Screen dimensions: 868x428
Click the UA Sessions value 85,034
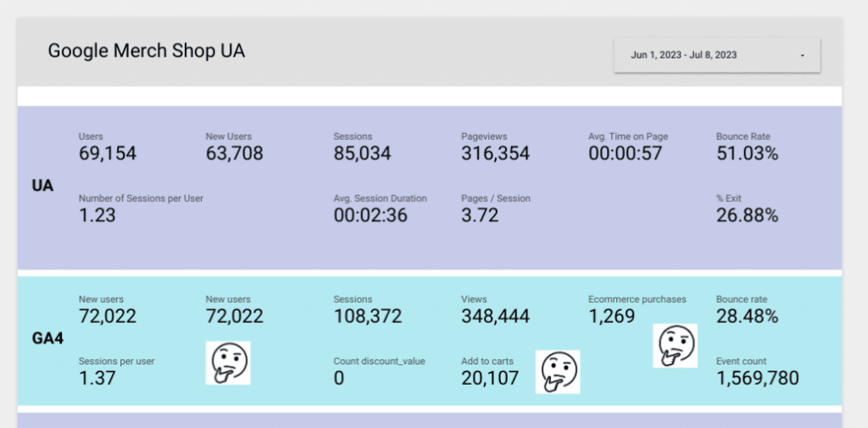pyautogui.click(x=362, y=154)
